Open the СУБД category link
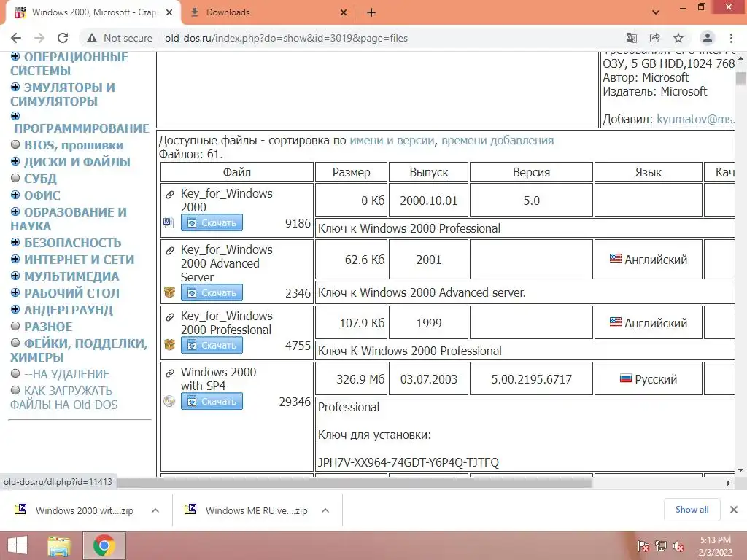 [x=41, y=179]
